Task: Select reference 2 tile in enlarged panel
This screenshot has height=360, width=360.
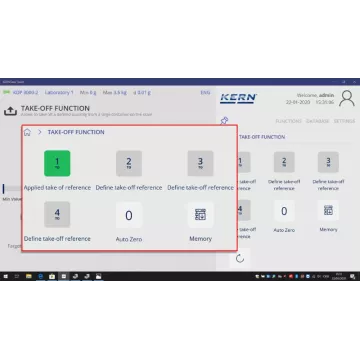Action: tap(129, 163)
